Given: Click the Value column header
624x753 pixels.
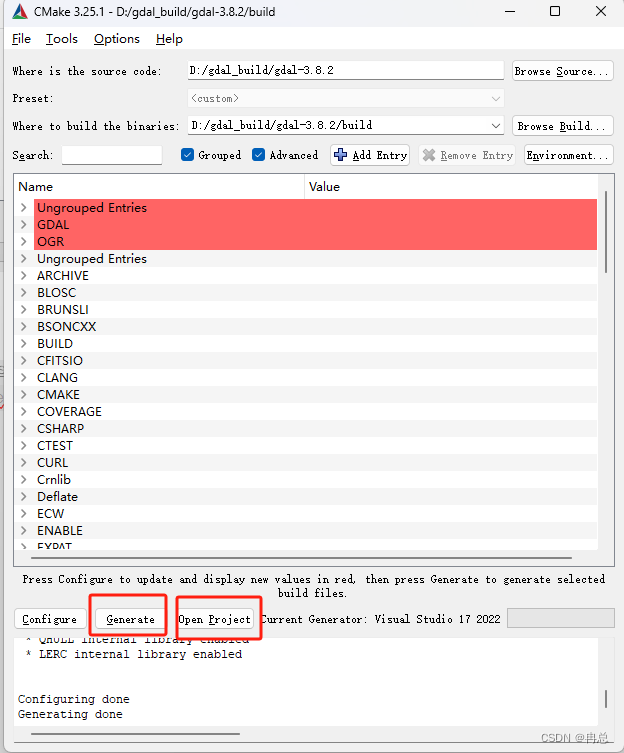Looking at the screenshot, I should tap(451, 187).
